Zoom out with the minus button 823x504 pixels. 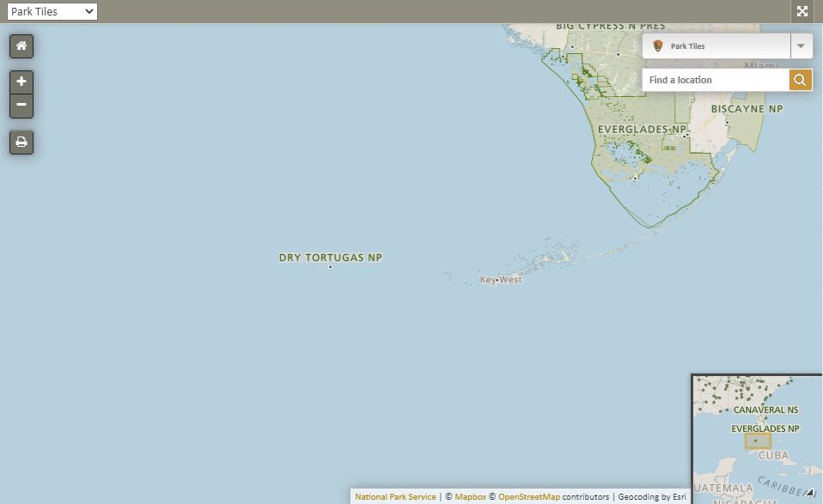(x=21, y=106)
